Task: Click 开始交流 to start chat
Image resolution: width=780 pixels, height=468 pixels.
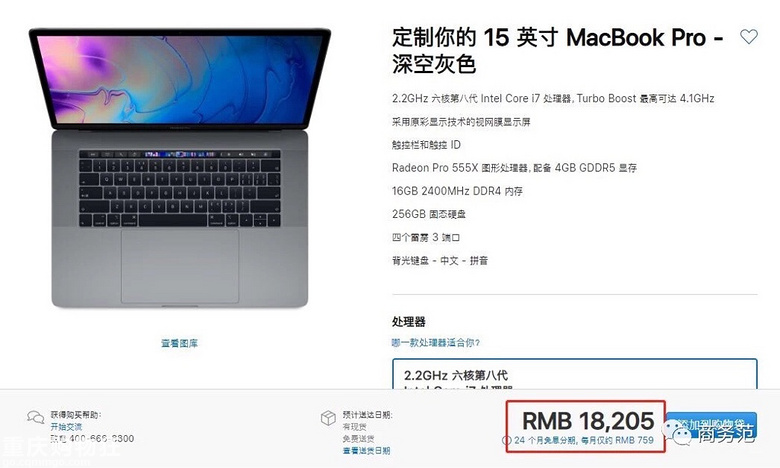Action: (66, 427)
